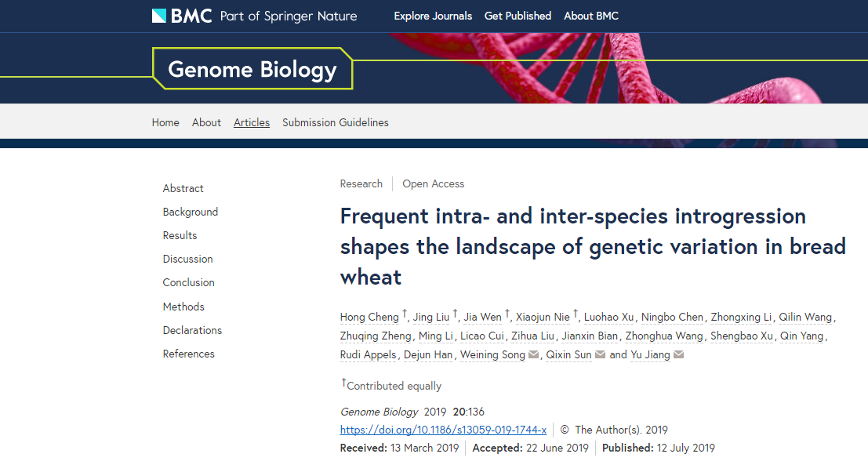Jump to Abstract section
The height and width of the screenshot is (472, 868).
183,188
